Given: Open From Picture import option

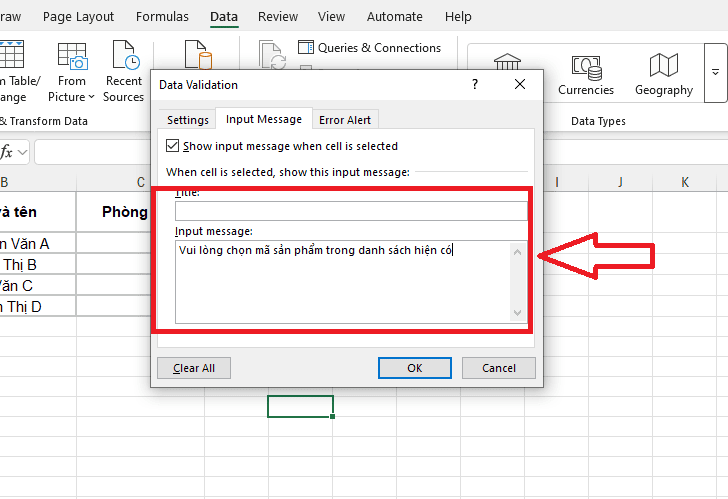Looking at the screenshot, I should [x=72, y=72].
